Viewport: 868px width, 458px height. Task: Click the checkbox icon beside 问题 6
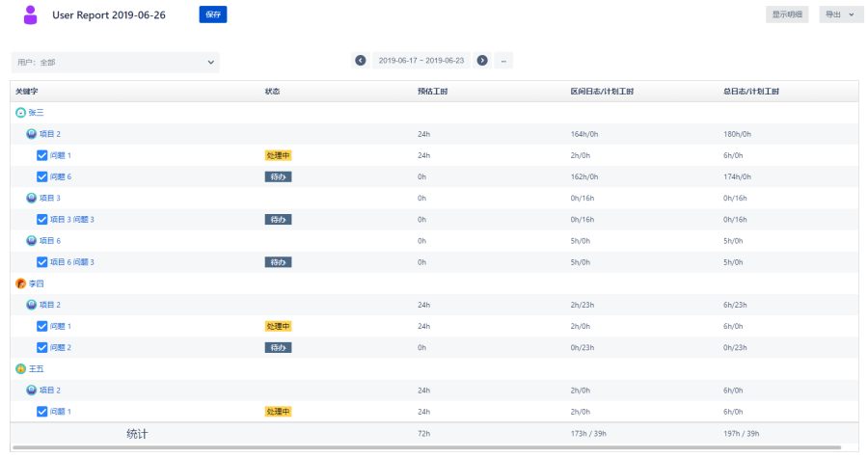coord(42,176)
